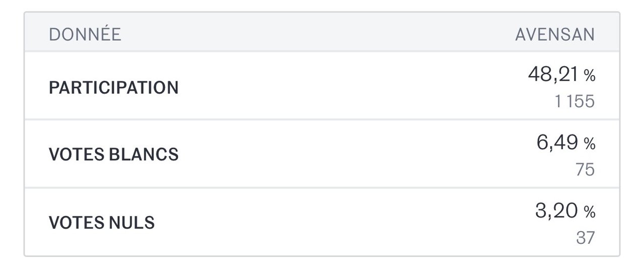Click the gray header row between DONNÉE and AVENSAN

(317, 35)
